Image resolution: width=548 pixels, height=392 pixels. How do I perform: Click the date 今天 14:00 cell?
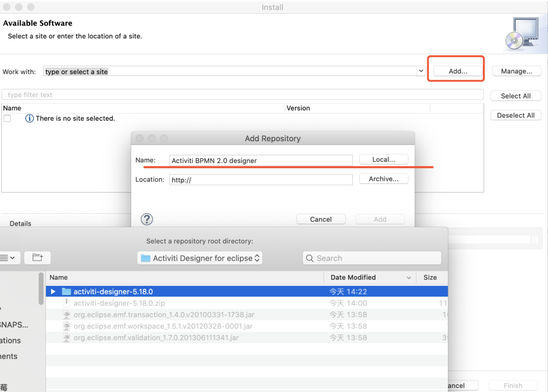(348, 303)
